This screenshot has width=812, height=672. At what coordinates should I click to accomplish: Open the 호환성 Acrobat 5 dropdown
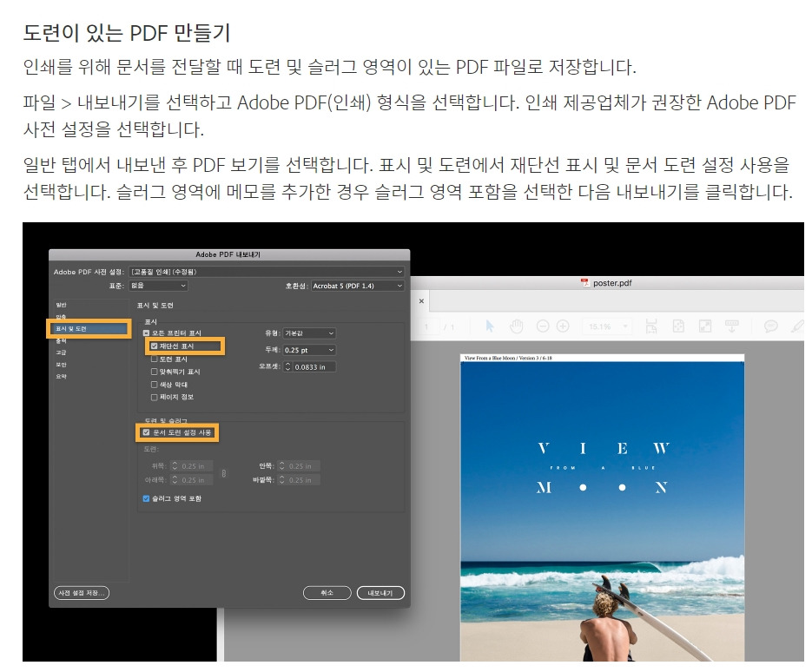(356, 286)
